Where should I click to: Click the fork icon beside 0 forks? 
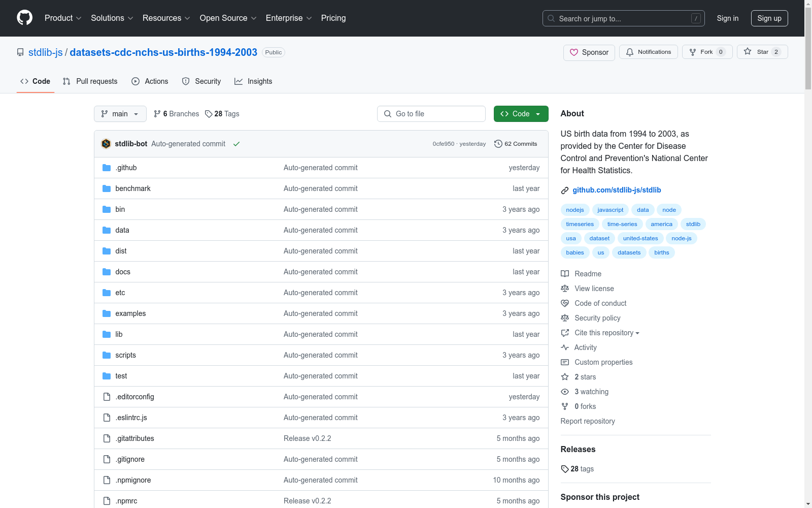[x=565, y=406]
